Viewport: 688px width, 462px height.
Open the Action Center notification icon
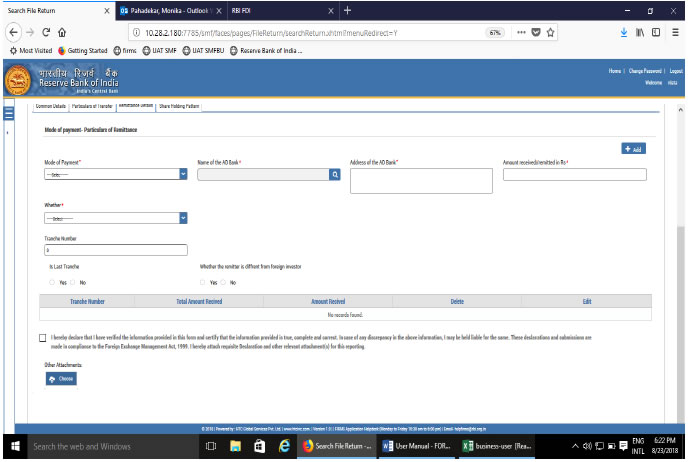pos(623,446)
